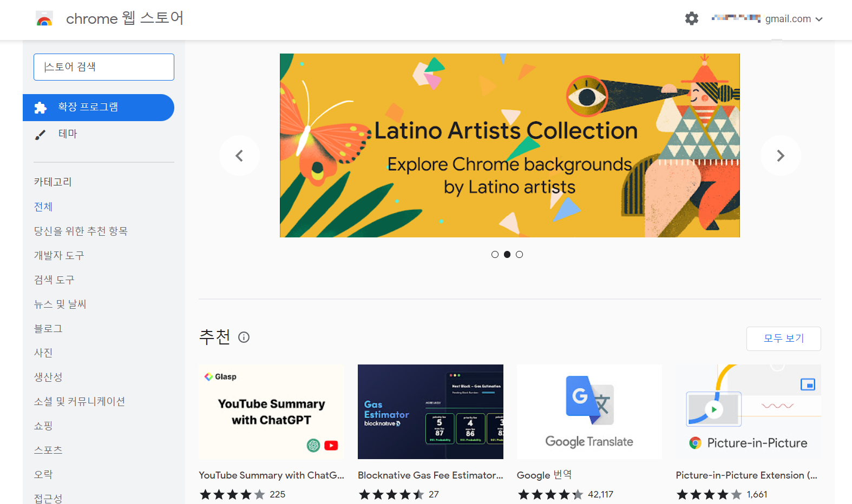Open the 스포츠 category
Image resolution: width=852 pixels, height=504 pixels.
[x=48, y=450]
